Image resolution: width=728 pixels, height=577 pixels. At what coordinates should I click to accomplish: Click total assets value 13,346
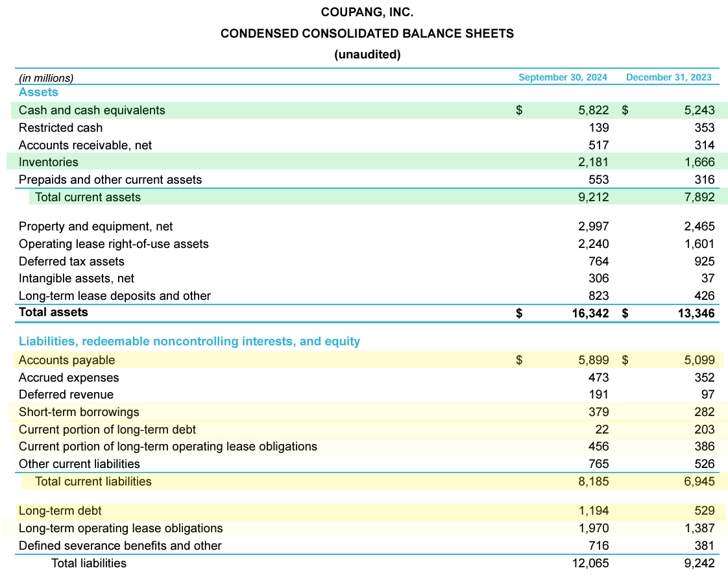tap(696, 313)
